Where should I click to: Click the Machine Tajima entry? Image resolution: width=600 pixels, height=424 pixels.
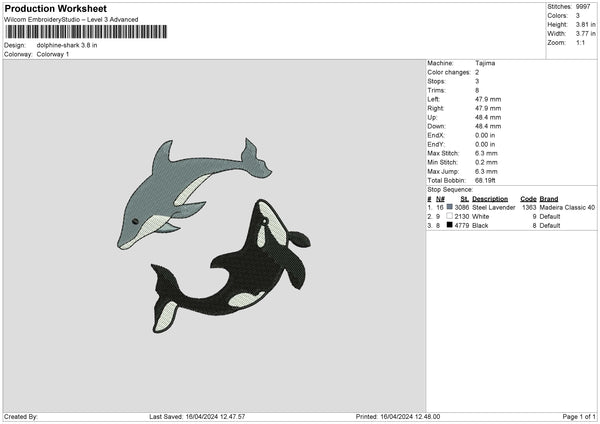tap(485, 63)
